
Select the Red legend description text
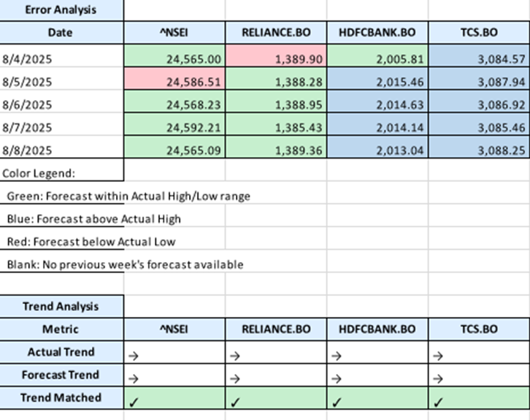(x=91, y=242)
